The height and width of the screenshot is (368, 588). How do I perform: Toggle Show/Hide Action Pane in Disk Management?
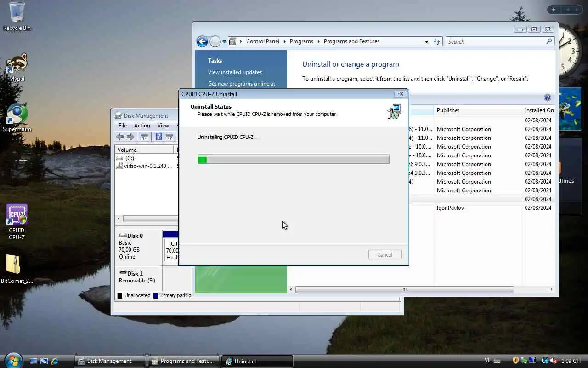pyautogui.click(x=169, y=137)
